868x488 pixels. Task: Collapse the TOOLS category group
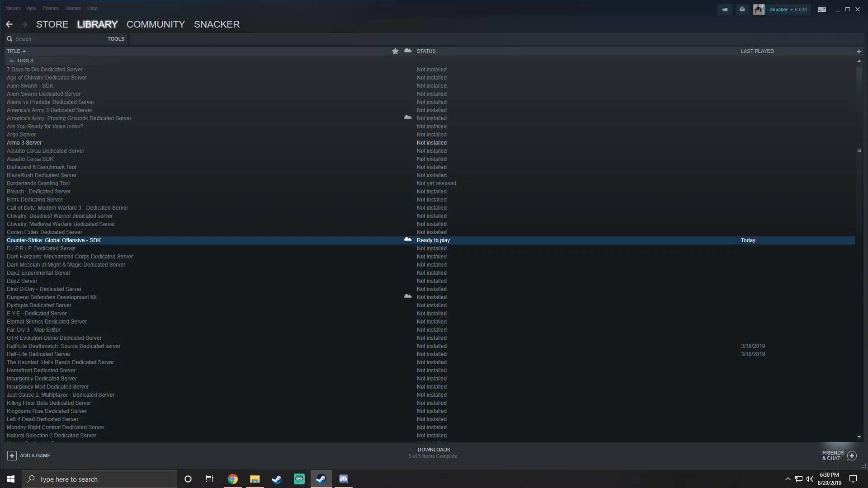click(x=12, y=61)
